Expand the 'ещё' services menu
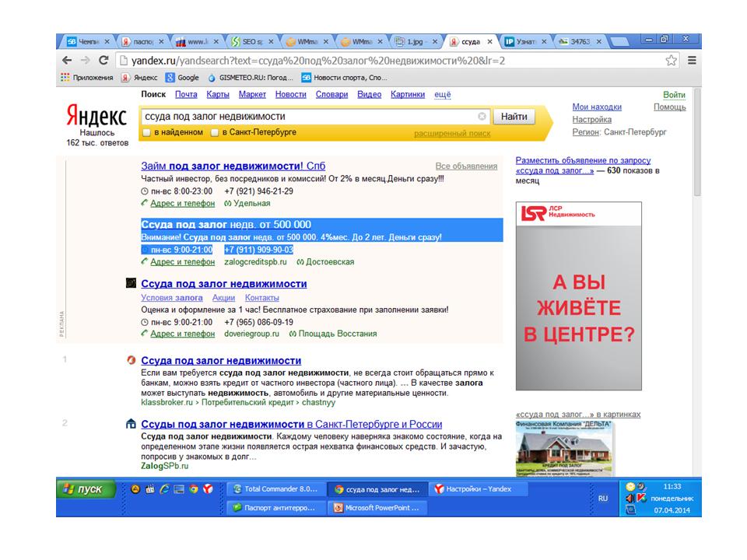Image resolution: width=747 pixels, height=560 pixels. 442,94
